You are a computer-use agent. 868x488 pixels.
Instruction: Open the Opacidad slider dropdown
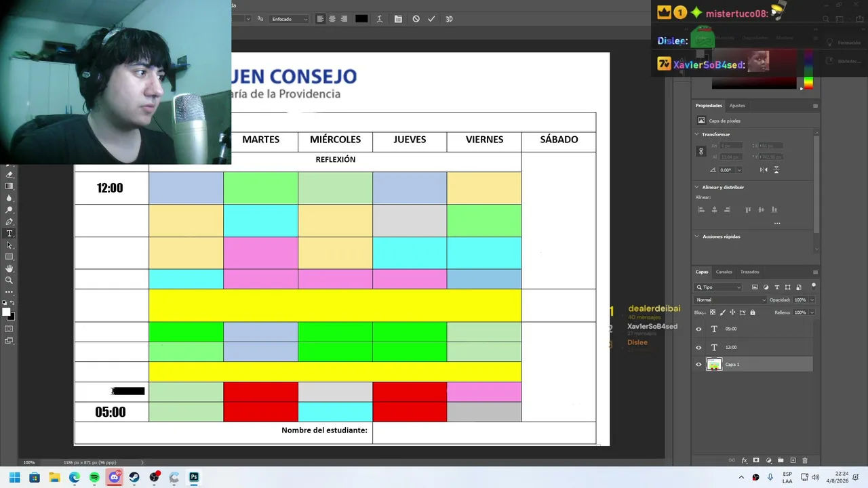pyautogui.click(x=812, y=300)
